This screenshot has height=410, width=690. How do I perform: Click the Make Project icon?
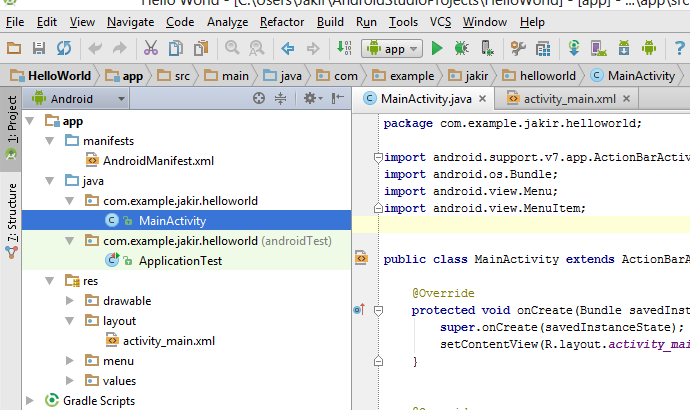point(344,48)
